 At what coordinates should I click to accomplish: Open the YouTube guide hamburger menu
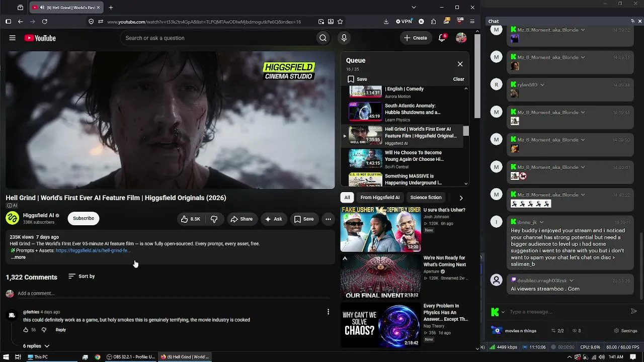coord(13,38)
